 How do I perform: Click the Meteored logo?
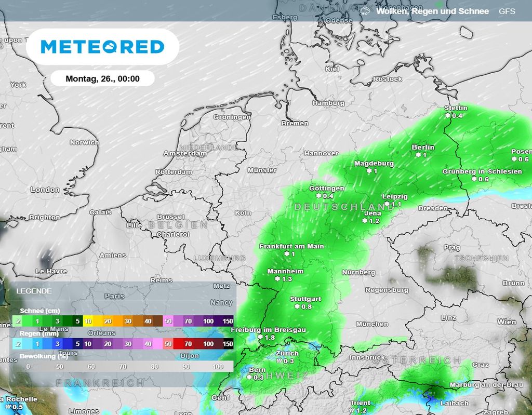coord(102,47)
